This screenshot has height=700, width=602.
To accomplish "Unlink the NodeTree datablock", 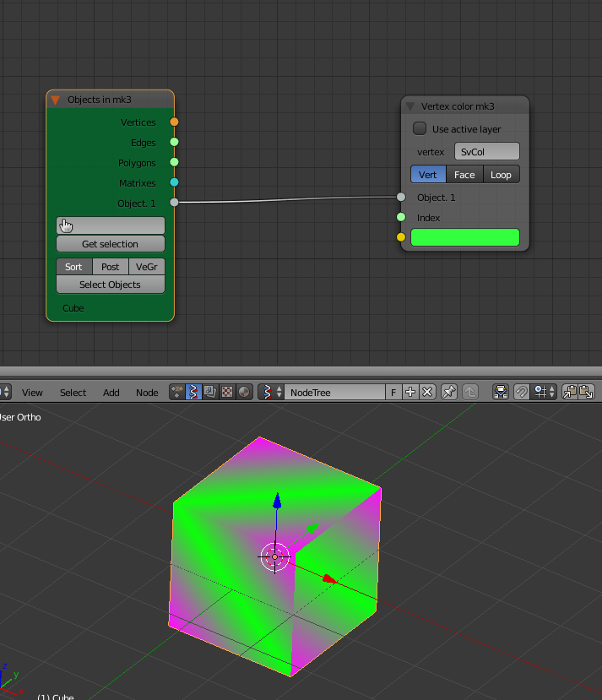I will (x=427, y=392).
